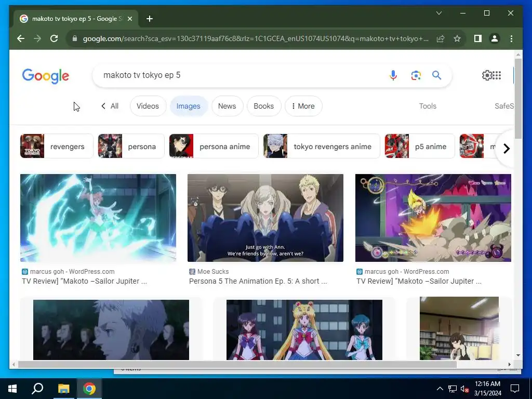The width and height of the screenshot is (532, 399).
Task: Click the horizontal page scrollbar
Action: click(x=237, y=364)
